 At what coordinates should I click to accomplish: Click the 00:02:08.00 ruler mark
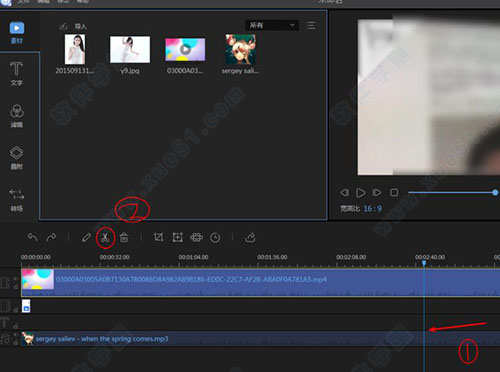(x=351, y=257)
